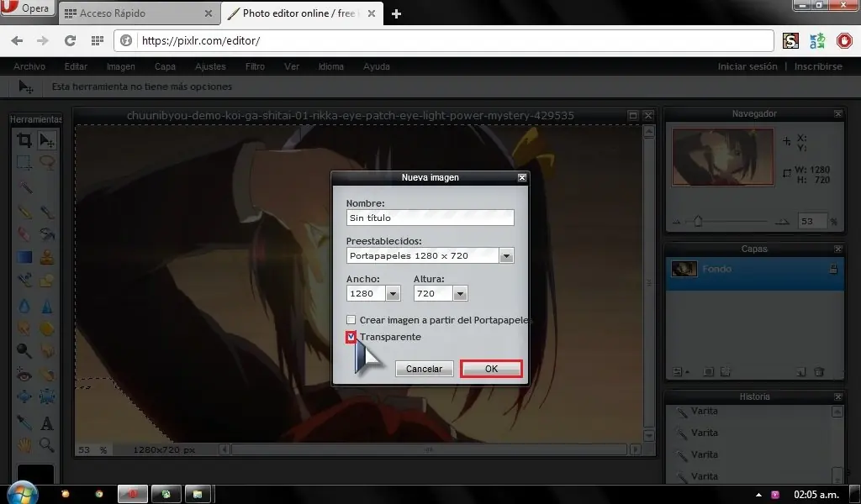Select the rectangular Marquee tool
This screenshot has height=504, width=861.
pyautogui.click(x=24, y=162)
